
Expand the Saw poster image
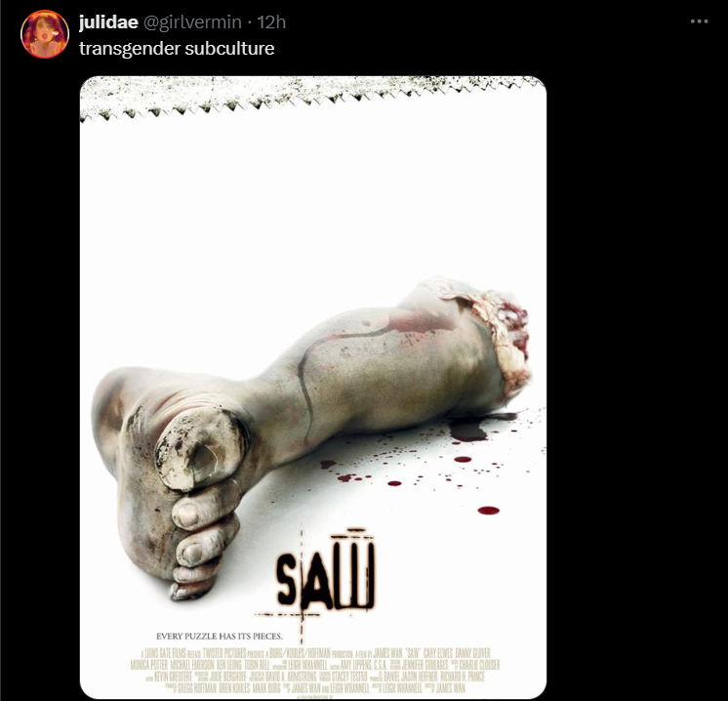pyautogui.click(x=313, y=387)
